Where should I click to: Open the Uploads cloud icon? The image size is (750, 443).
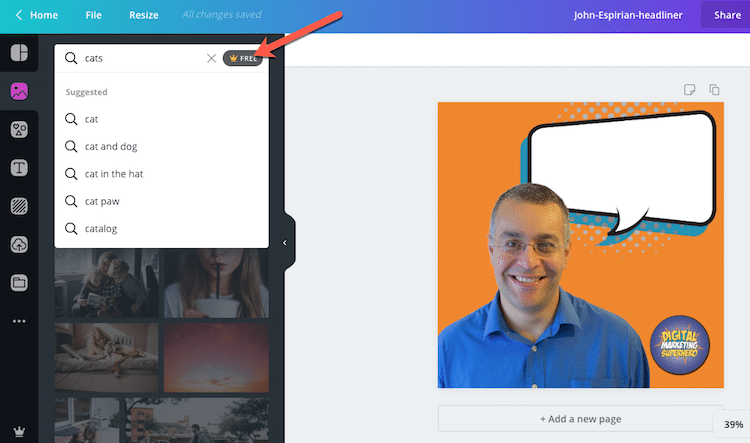19,244
